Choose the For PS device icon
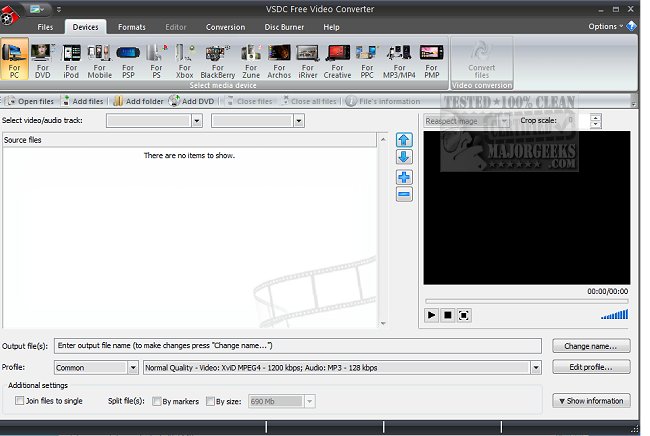Viewport: 650px width, 436px height. 156,61
